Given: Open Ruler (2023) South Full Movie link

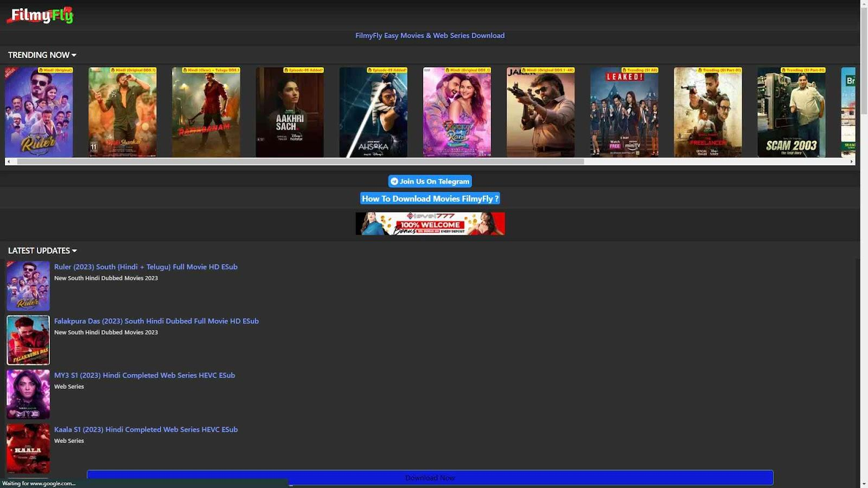Looking at the screenshot, I should (x=146, y=267).
